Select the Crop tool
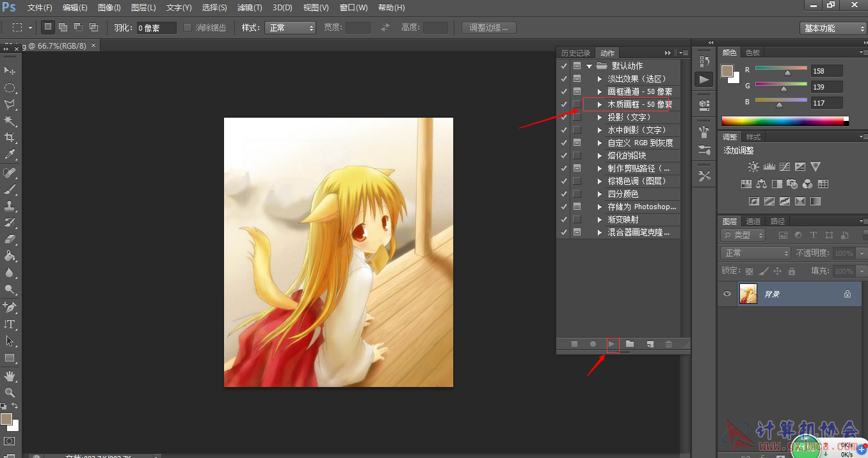The height and width of the screenshot is (458, 868). coord(10,138)
